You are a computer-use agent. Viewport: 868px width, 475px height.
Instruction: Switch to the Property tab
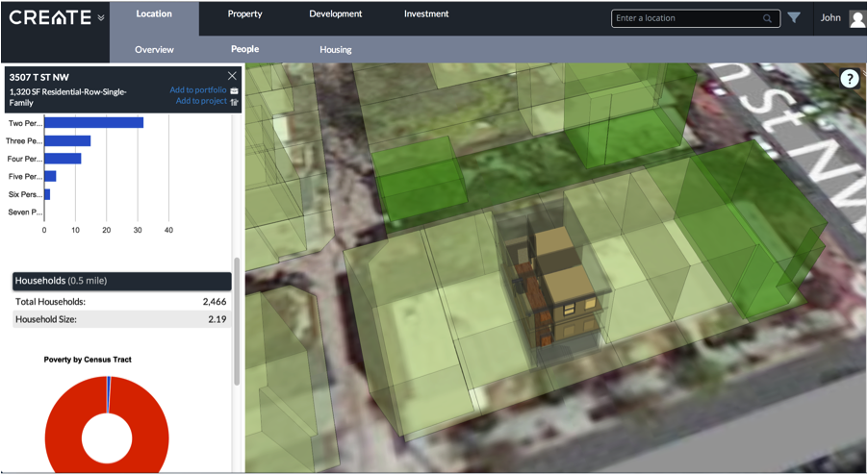[x=244, y=14]
